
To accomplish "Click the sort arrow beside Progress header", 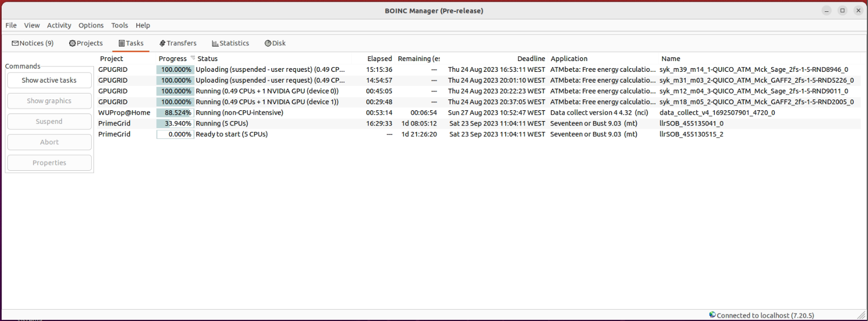I will tap(193, 58).
